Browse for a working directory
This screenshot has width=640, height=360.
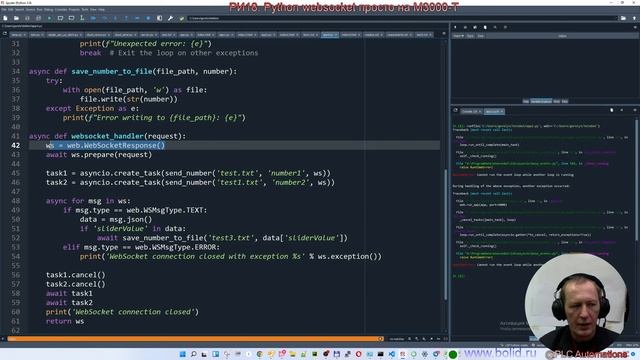623,18
